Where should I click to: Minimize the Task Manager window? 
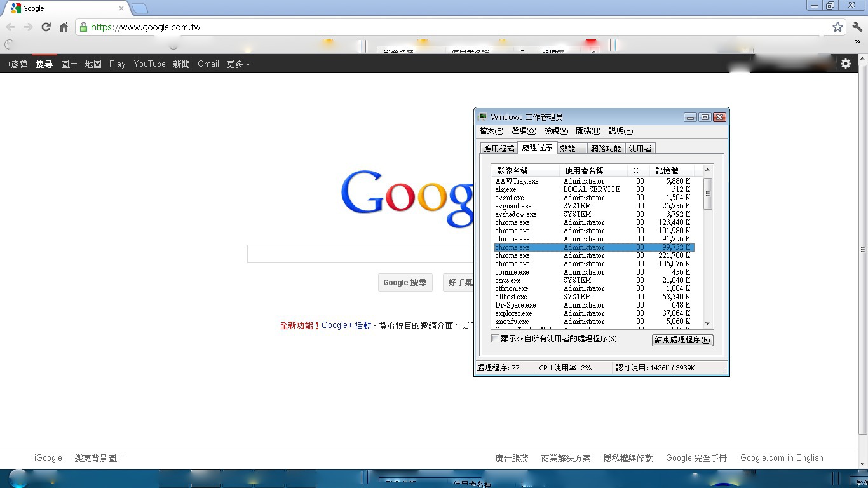[x=690, y=117]
